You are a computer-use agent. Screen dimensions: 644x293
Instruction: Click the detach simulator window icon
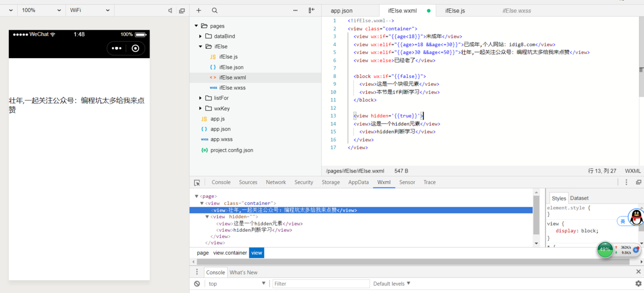[x=182, y=10]
